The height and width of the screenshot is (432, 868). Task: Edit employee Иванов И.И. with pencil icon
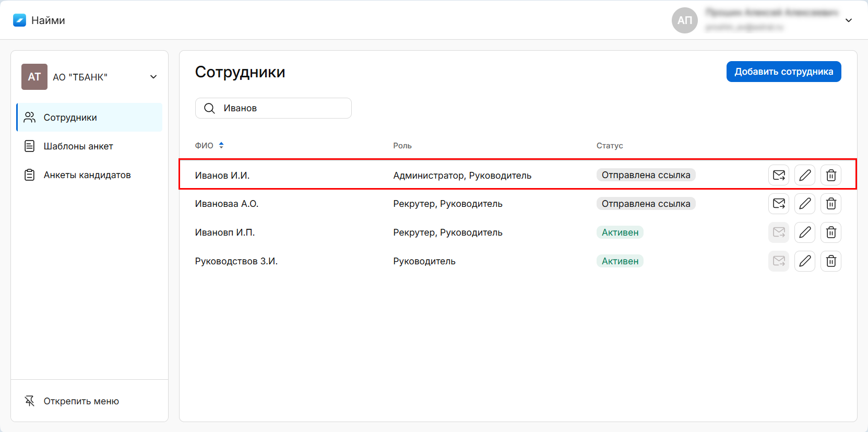coord(804,175)
